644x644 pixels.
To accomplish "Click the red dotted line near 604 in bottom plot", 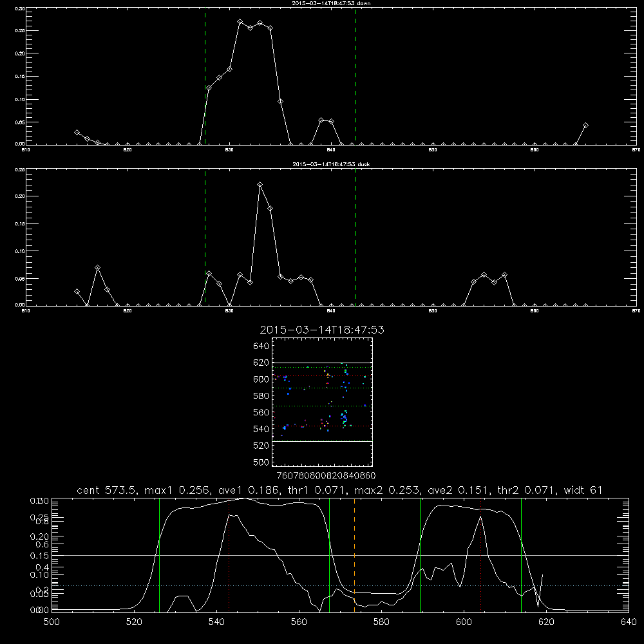I will point(480,554).
